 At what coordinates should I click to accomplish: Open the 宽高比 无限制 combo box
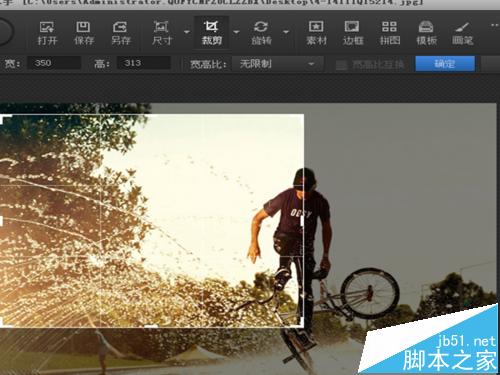click(277, 64)
